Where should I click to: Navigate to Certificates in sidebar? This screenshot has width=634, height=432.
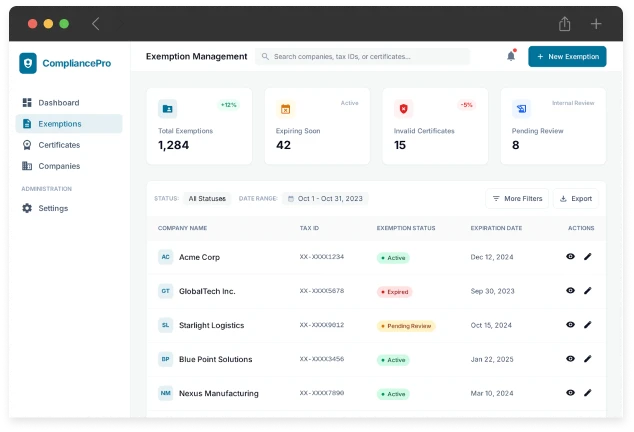pyautogui.click(x=59, y=145)
